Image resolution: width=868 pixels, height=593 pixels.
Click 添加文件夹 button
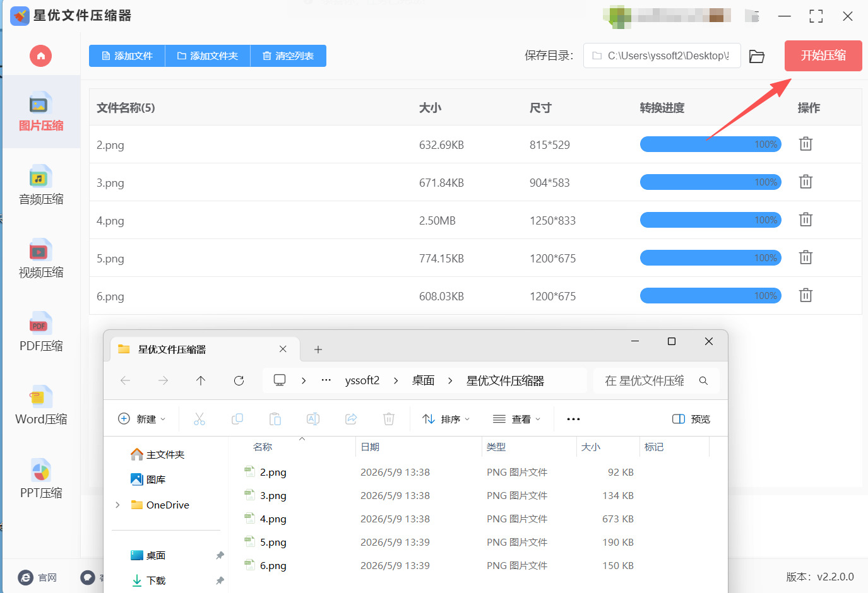[x=208, y=56]
